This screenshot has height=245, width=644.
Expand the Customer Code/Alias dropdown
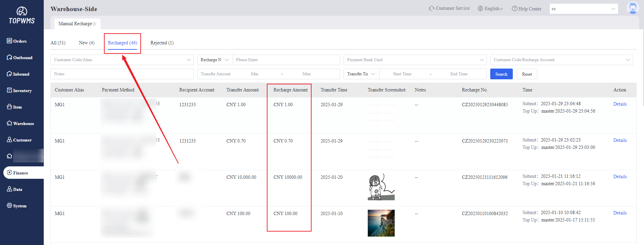pyautogui.click(x=188, y=60)
